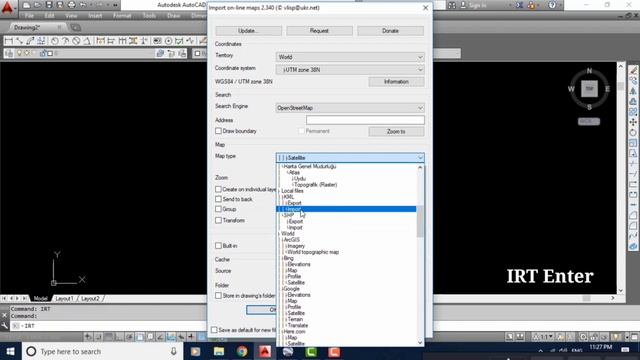Select the Jogged dimension tool icon

click(65, 41)
